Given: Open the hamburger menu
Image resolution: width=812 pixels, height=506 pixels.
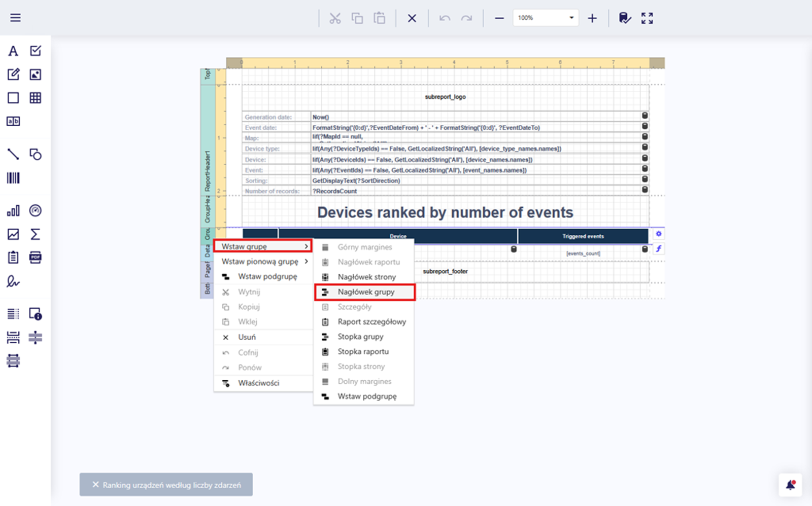Looking at the screenshot, I should pyautogui.click(x=15, y=18).
